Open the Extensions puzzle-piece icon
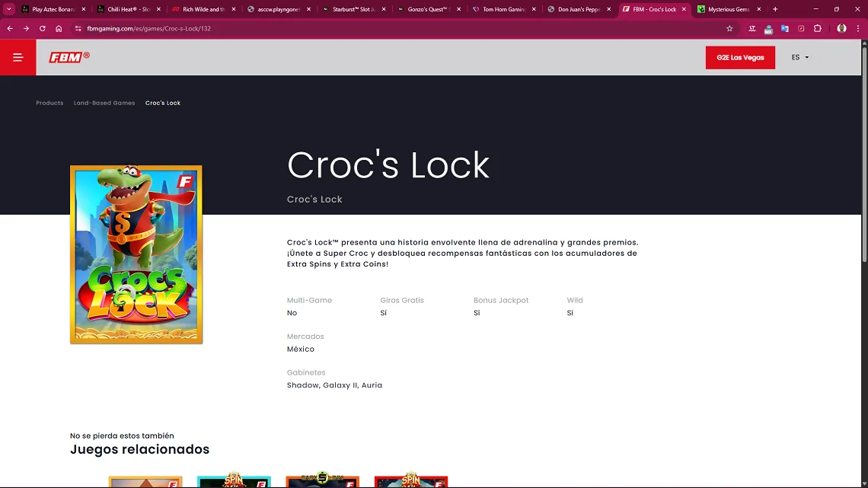 [818, 28]
